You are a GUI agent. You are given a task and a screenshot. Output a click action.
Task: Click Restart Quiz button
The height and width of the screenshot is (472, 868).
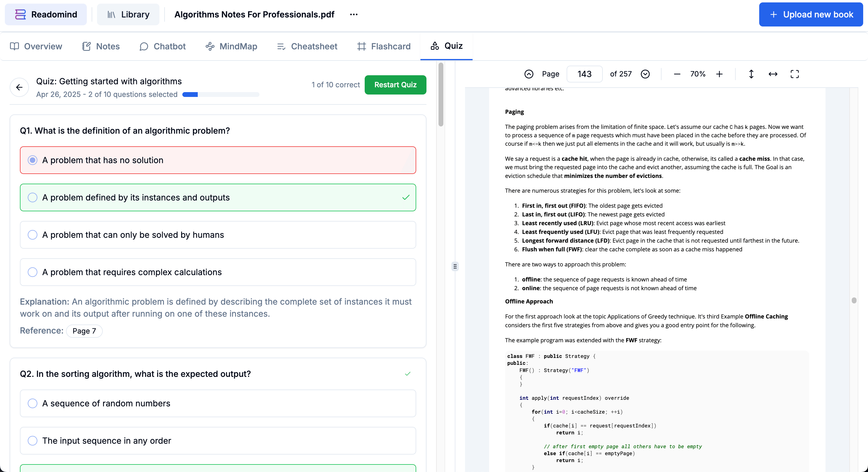tap(395, 85)
